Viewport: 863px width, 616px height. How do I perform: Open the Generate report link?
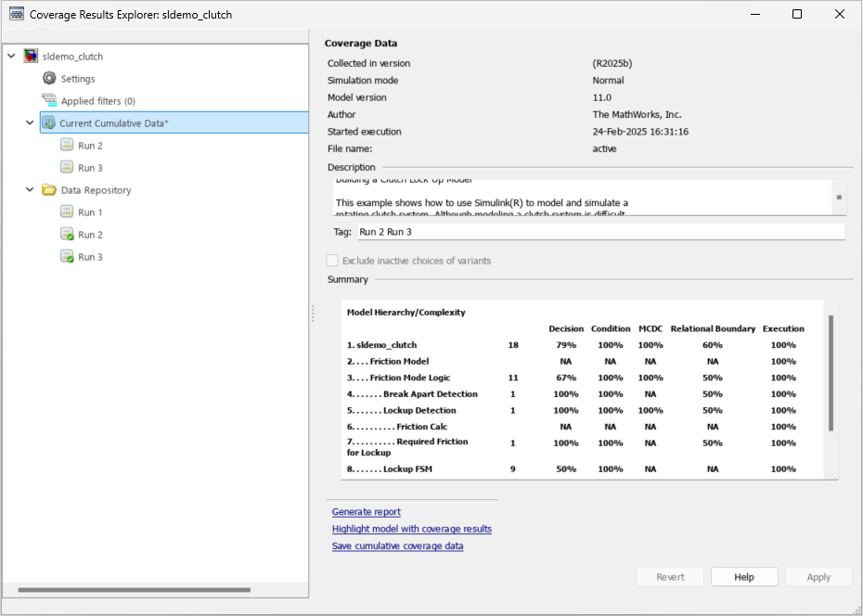click(366, 511)
